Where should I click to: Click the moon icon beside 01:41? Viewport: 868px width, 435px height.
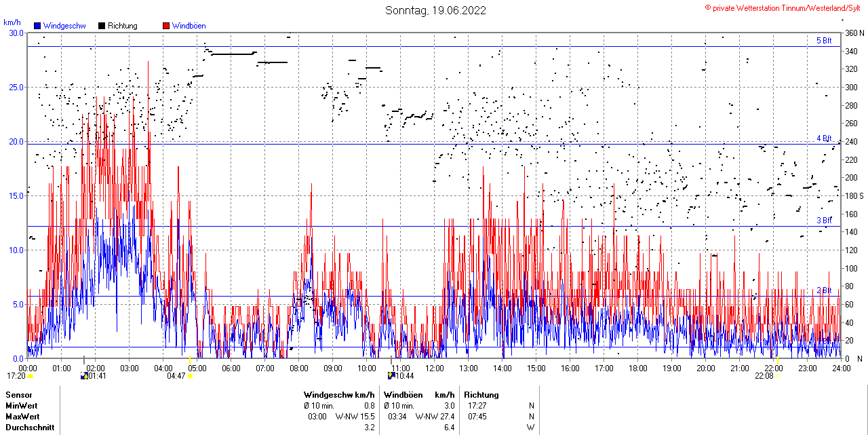[84, 375]
